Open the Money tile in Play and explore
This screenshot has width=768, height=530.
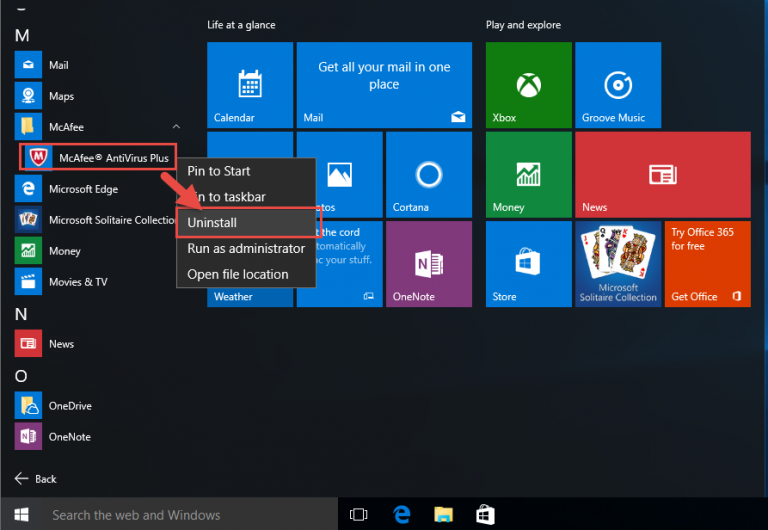[528, 174]
